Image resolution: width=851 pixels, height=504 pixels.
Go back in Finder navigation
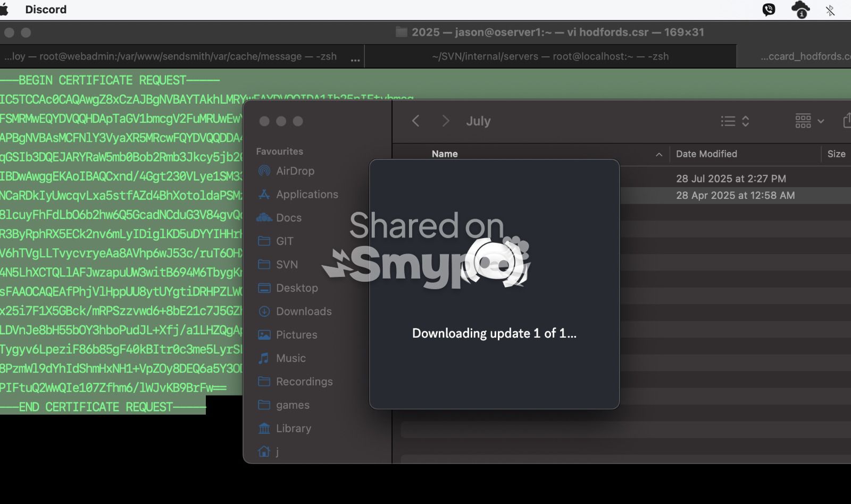(x=416, y=121)
